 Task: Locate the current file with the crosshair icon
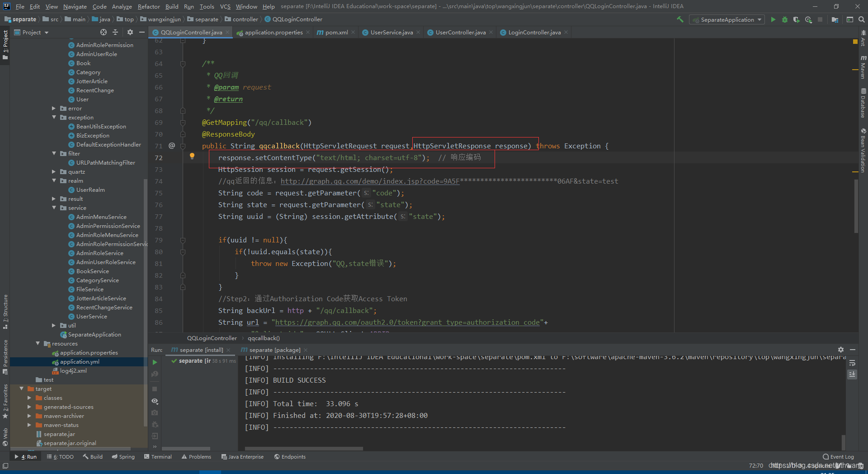click(104, 32)
